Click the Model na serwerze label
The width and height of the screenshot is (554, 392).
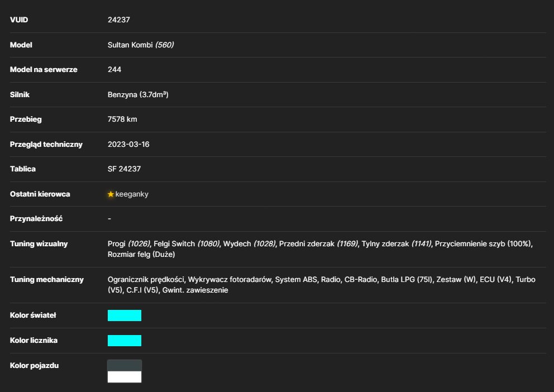click(x=44, y=70)
